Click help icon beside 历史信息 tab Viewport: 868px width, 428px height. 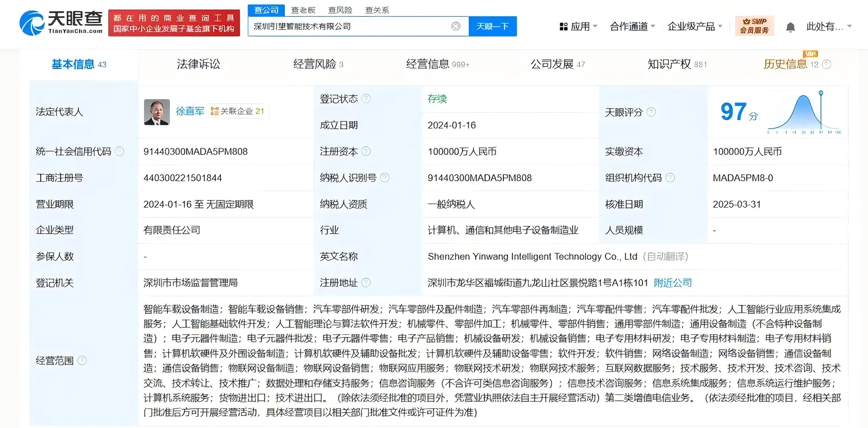[826, 64]
